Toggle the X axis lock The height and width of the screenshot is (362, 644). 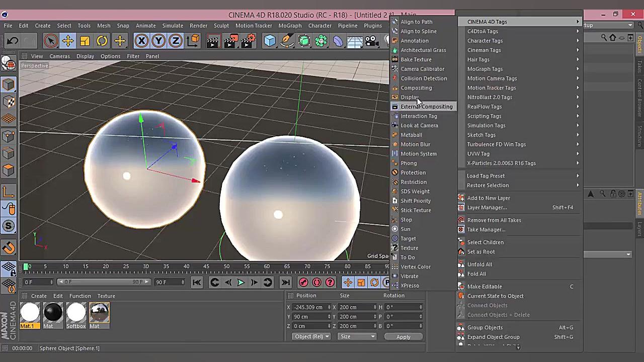pos(141,41)
